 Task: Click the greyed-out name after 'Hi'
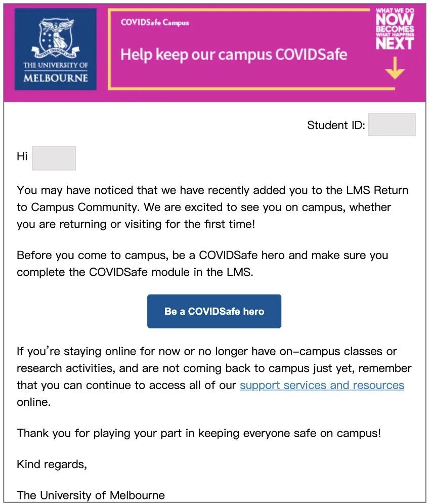click(54, 158)
